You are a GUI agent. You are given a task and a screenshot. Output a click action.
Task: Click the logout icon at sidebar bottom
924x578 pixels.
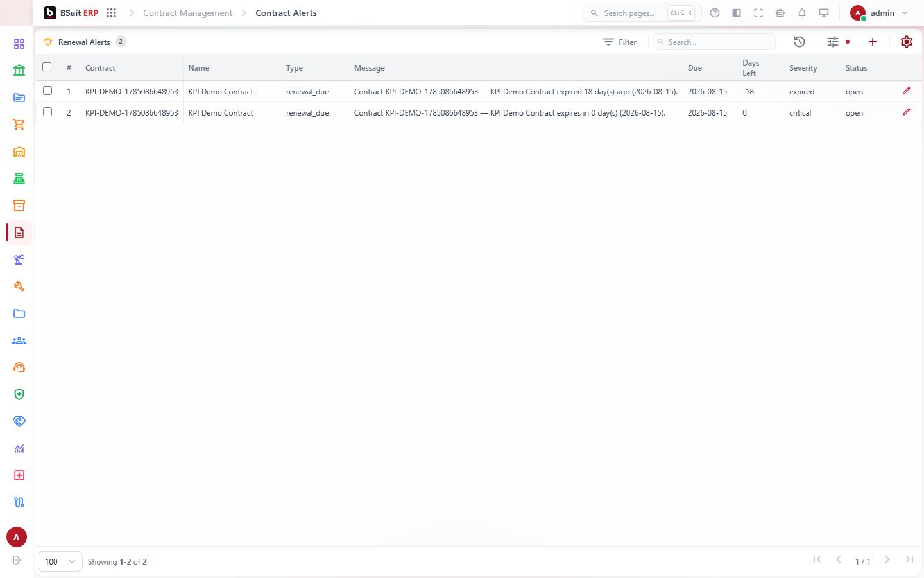coord(17,560)
